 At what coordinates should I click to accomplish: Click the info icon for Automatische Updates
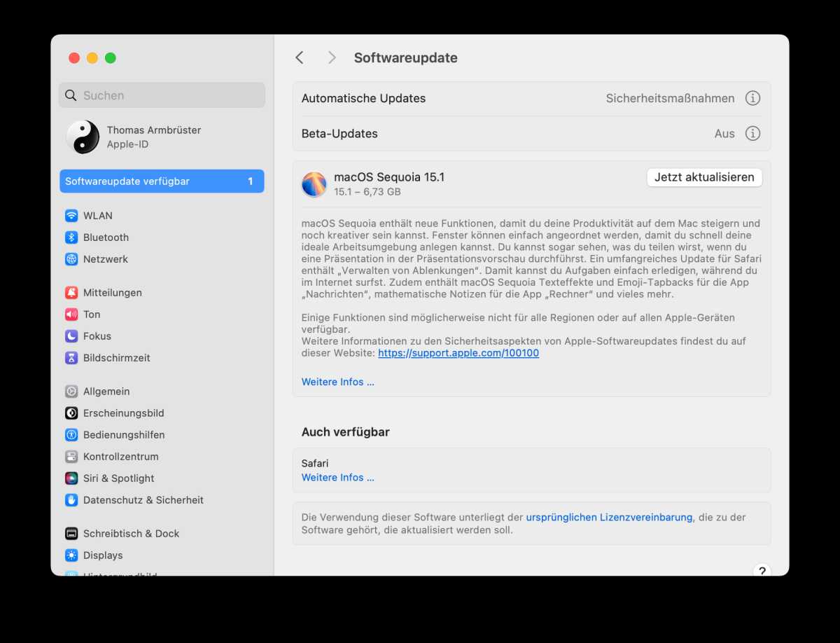752,98
